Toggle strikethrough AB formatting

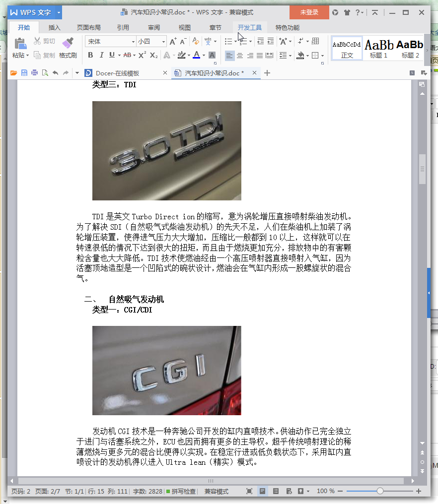[x=127, y=55]
